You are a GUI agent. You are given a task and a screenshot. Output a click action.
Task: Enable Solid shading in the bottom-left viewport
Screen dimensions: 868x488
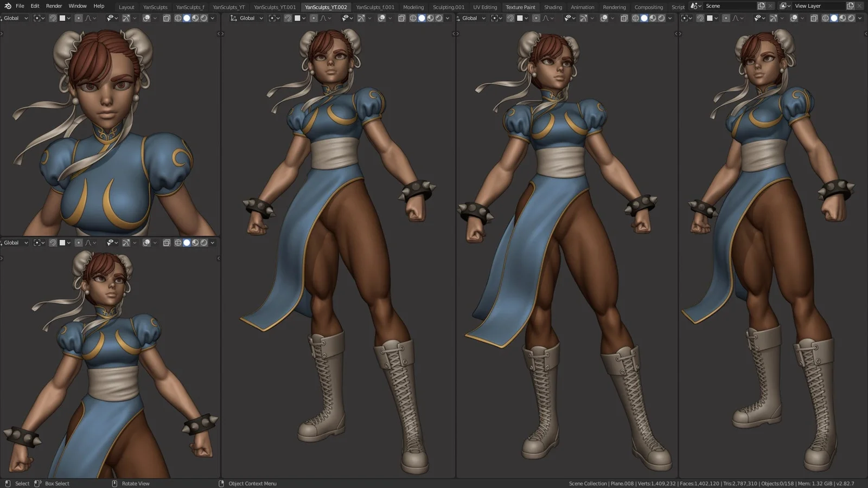[187, 242]
